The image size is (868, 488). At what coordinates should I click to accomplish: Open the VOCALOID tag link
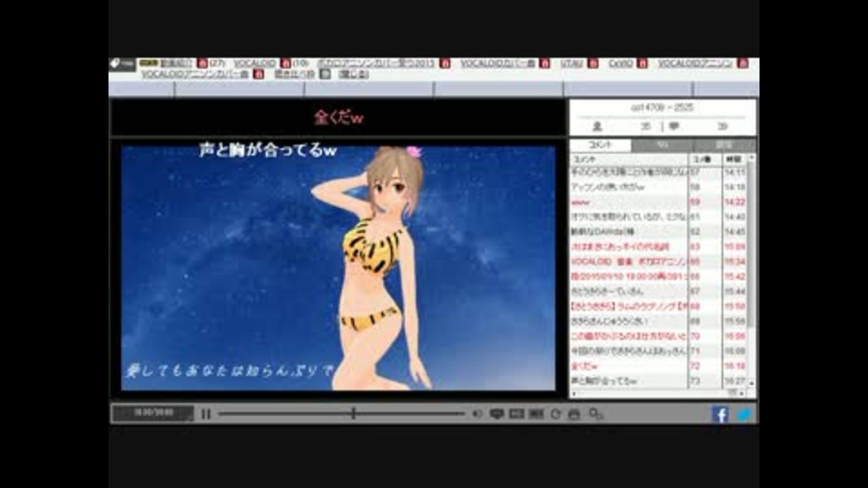(x=254, y=63)
